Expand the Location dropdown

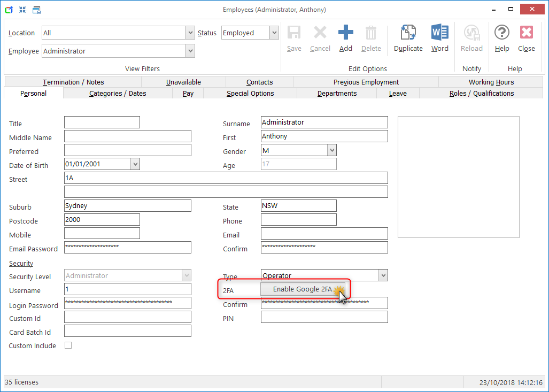(190, 33)
